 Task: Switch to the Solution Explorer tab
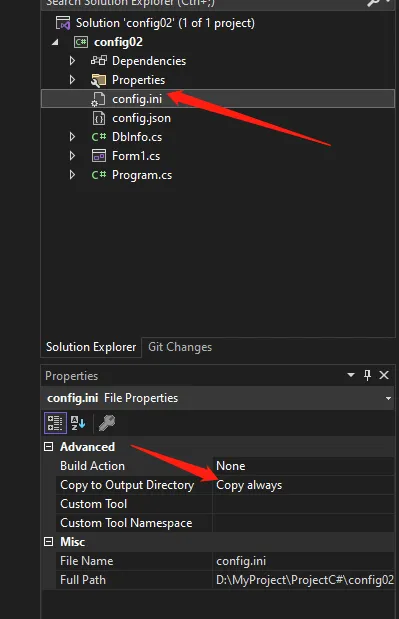click(x=91, y=347)
